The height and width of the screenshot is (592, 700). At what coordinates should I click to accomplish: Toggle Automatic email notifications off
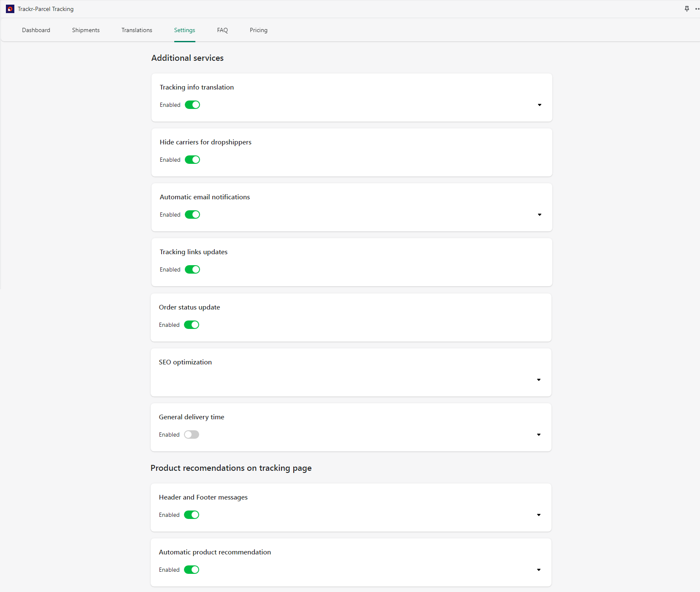click(x=192, y=215)
